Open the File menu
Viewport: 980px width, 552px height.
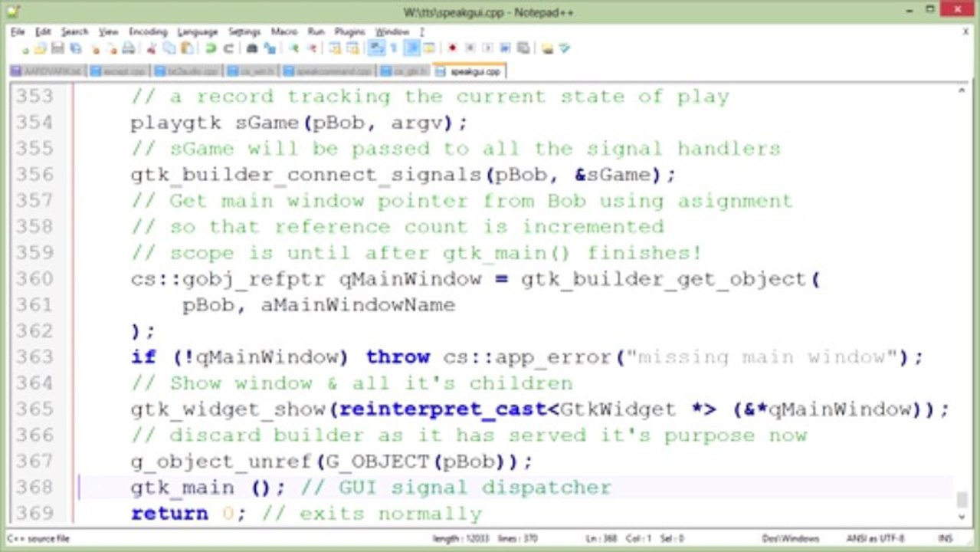[x=18, y=31]
